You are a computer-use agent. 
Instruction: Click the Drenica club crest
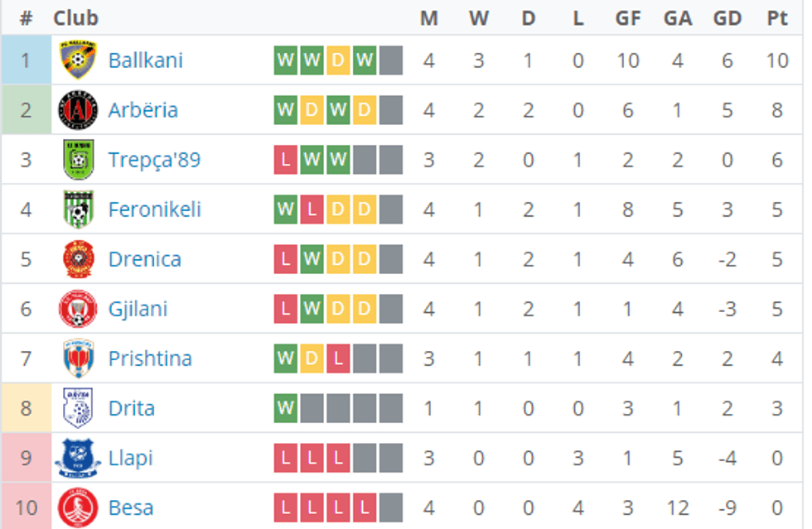click(x=78, y=259)
